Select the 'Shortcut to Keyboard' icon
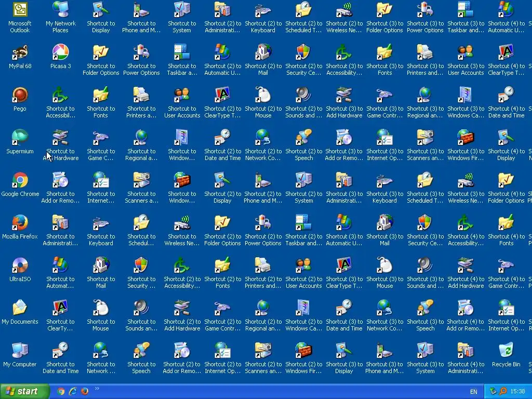This screenshot has height=399, width=532. (101, 230)
